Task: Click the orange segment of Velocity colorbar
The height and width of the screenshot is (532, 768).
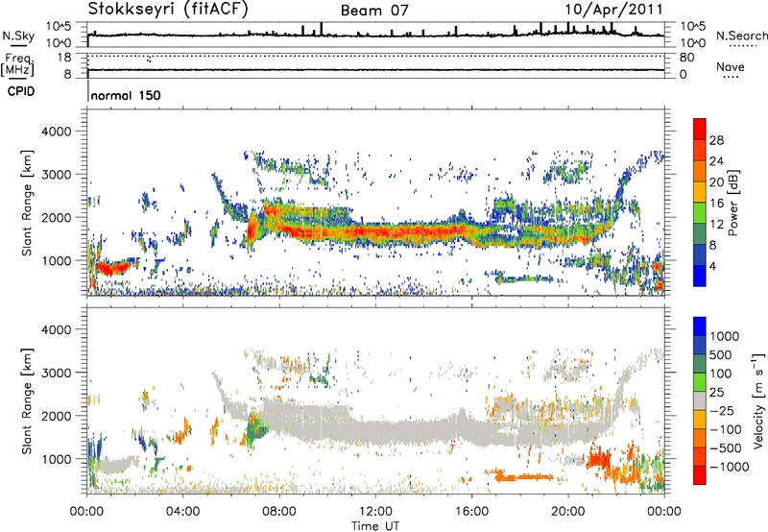Action: pos(700,439)
